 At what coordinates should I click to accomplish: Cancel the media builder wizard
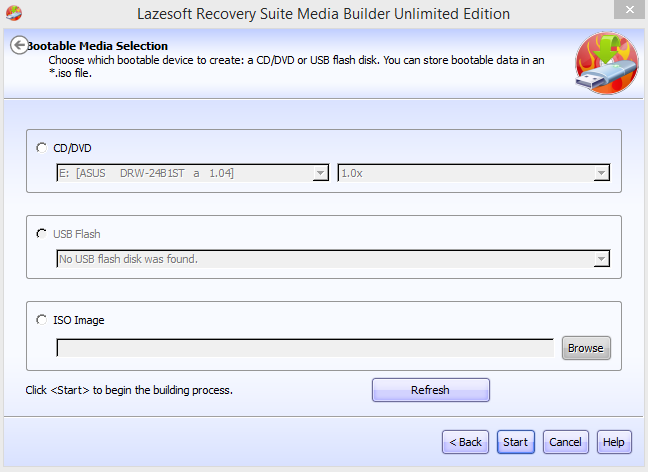click(565, 442)
